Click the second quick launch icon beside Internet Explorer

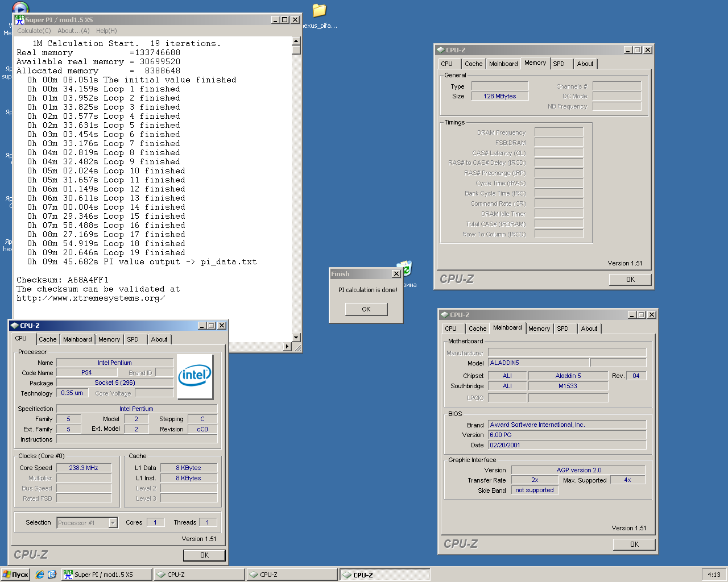click(x=52, y=575)
